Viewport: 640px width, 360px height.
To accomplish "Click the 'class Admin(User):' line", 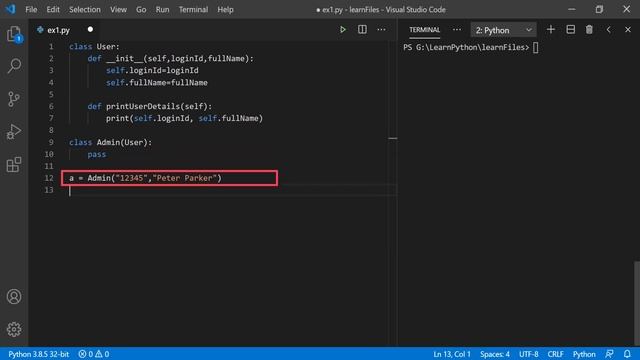I will (110, 142).
